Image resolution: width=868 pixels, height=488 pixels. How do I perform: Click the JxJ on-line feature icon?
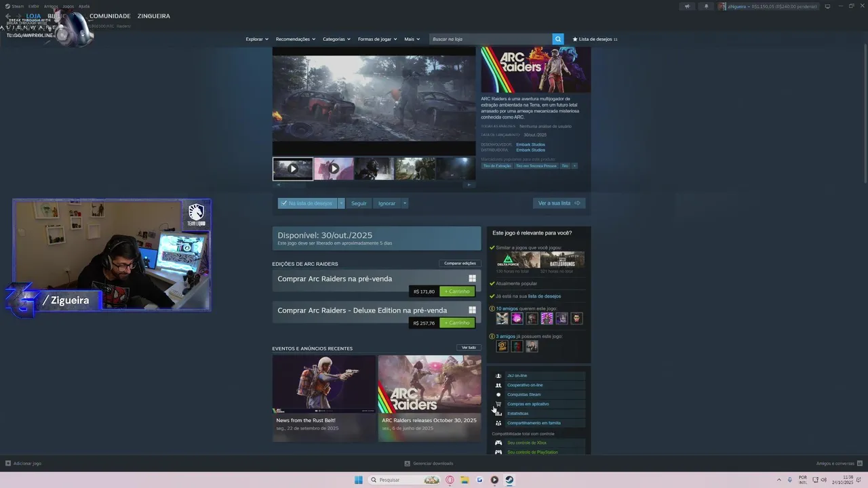[x=498, y=375]
